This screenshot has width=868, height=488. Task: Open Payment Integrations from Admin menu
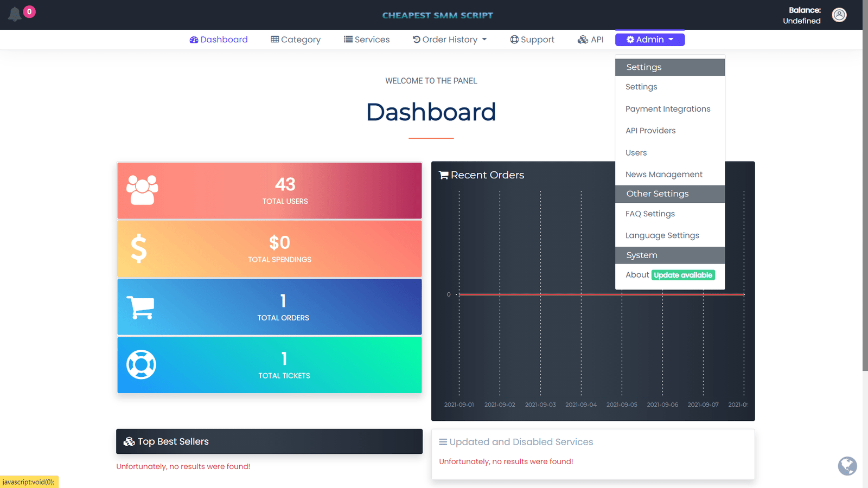pyautogui.click(x=667, y=109)
